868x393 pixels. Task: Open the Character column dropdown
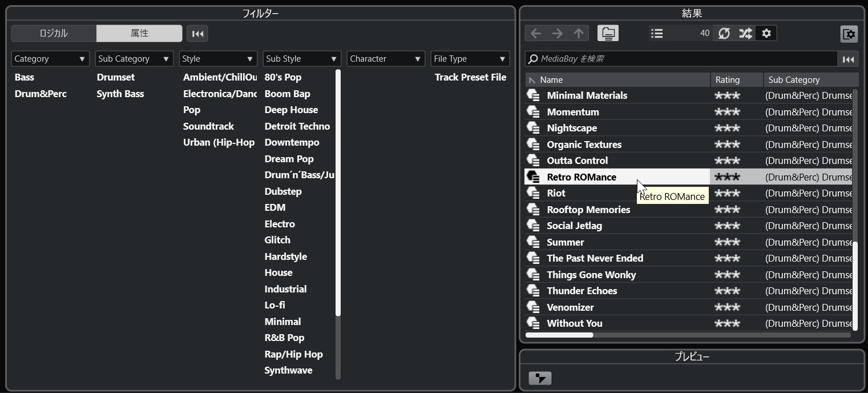tap(386, 59)
